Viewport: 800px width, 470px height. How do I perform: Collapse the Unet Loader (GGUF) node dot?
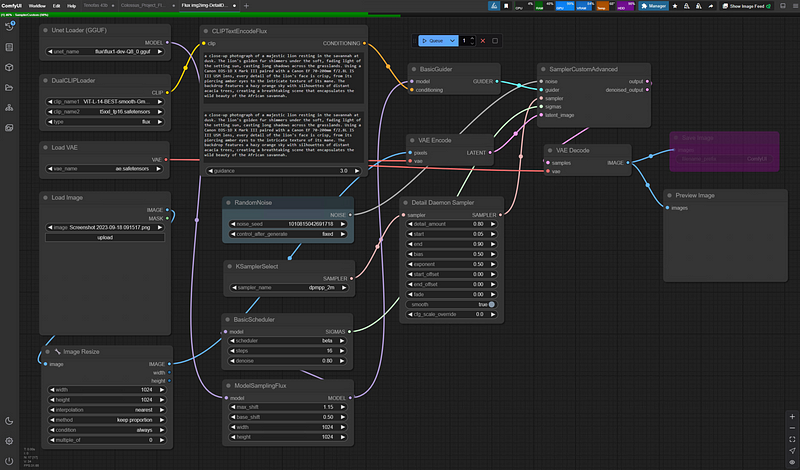pos(46,31)
